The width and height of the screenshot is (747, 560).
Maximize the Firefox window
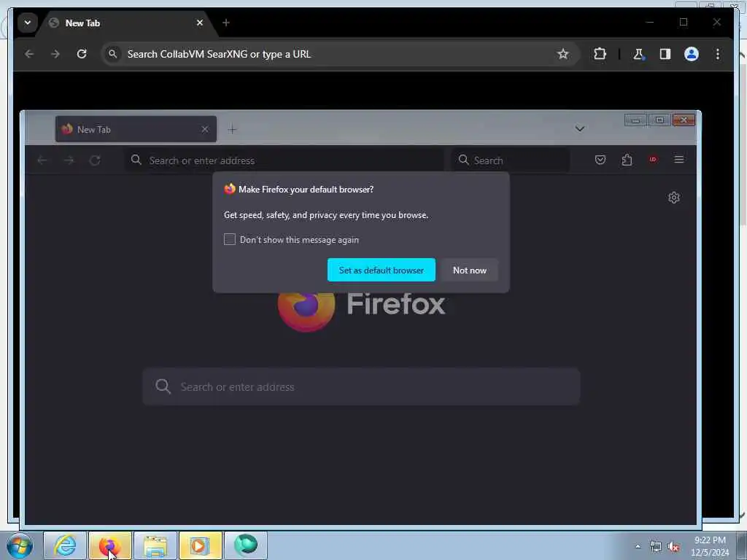(x=659, y=120)
